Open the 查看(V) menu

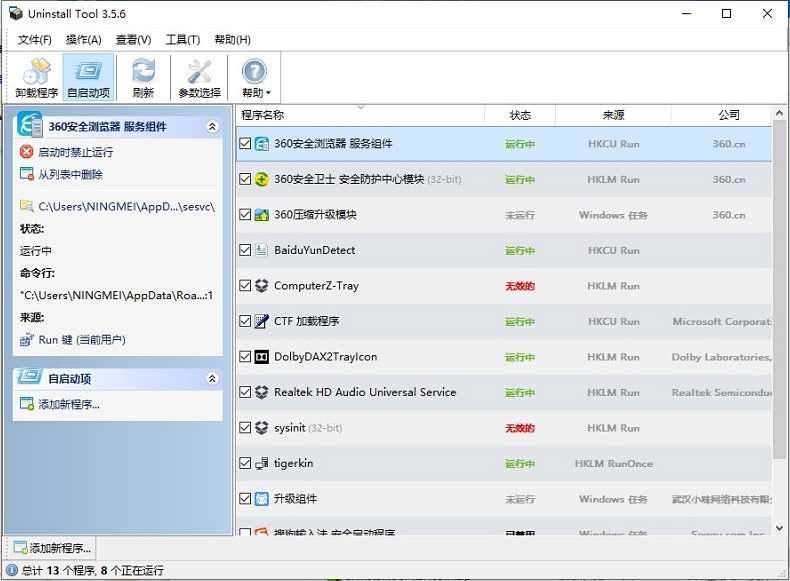point(134,40)
